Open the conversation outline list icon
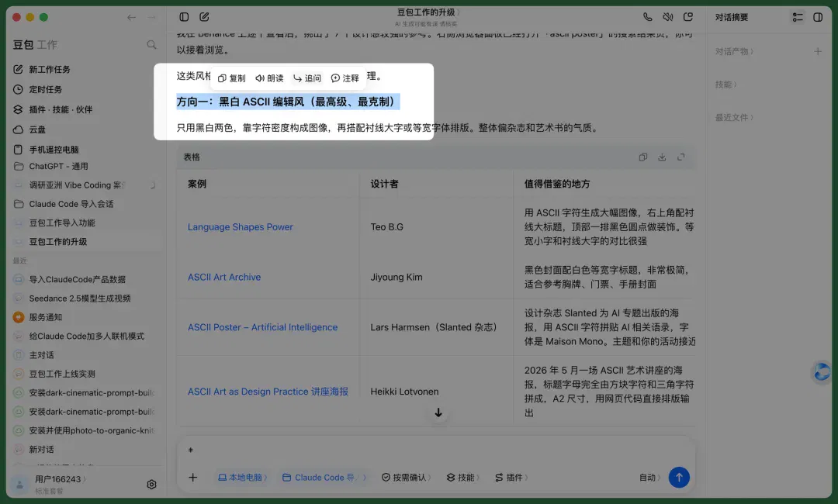838x504 pixels. click(x=798, y=17)
